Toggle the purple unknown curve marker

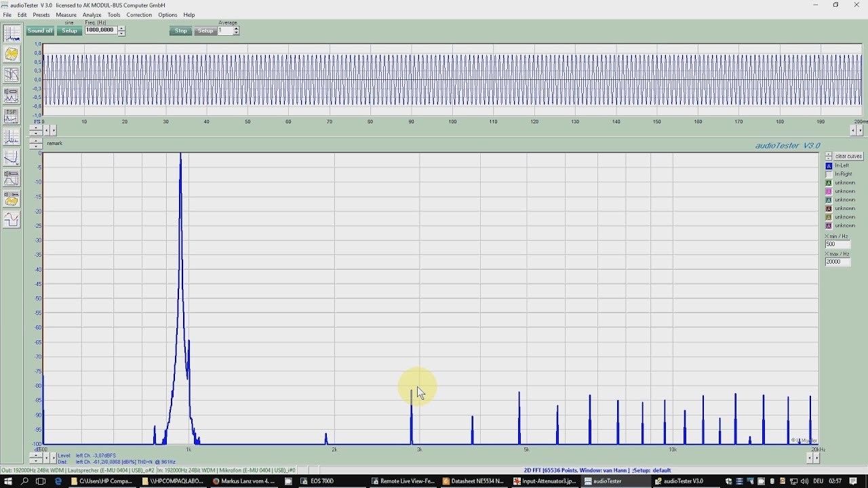(x=829, y=226)
